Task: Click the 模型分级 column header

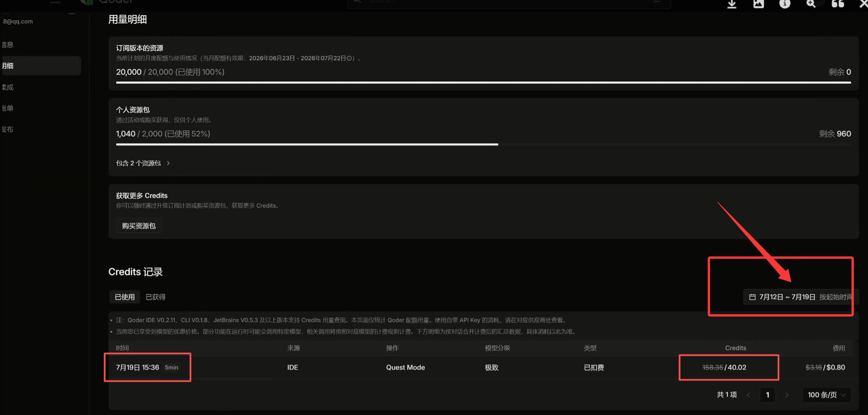Action: coord(497,348)
